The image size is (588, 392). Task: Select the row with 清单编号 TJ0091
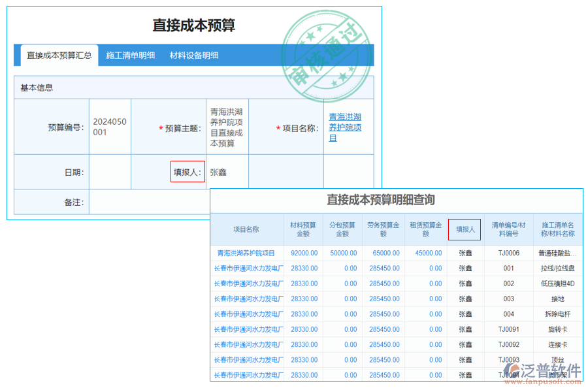(508, 329)
